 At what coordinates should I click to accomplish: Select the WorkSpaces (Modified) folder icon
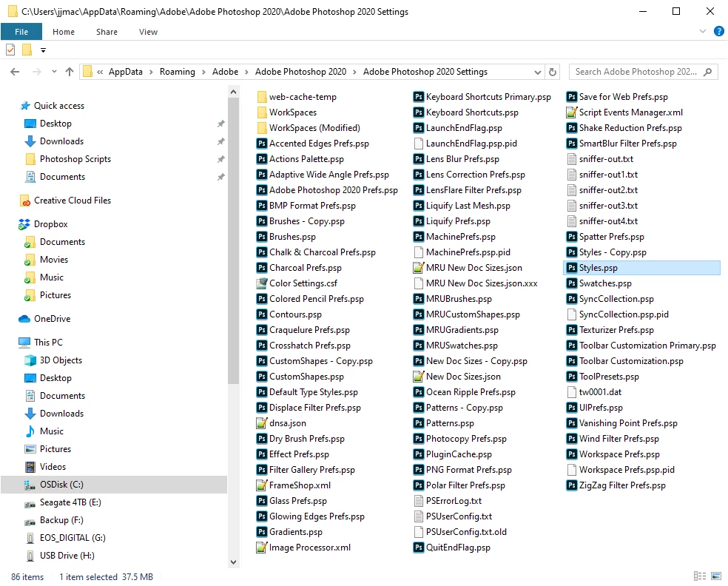point(262,128)
